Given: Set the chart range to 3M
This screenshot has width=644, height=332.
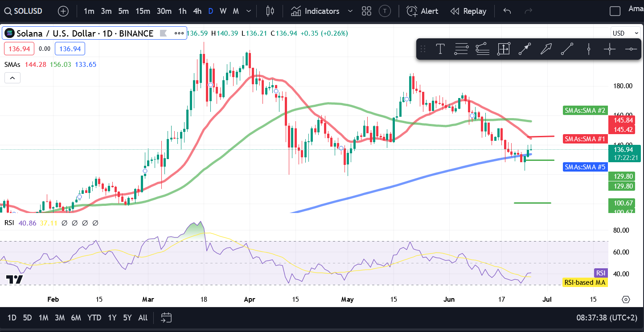Looking at the screenshot, I should pos(60,318).
